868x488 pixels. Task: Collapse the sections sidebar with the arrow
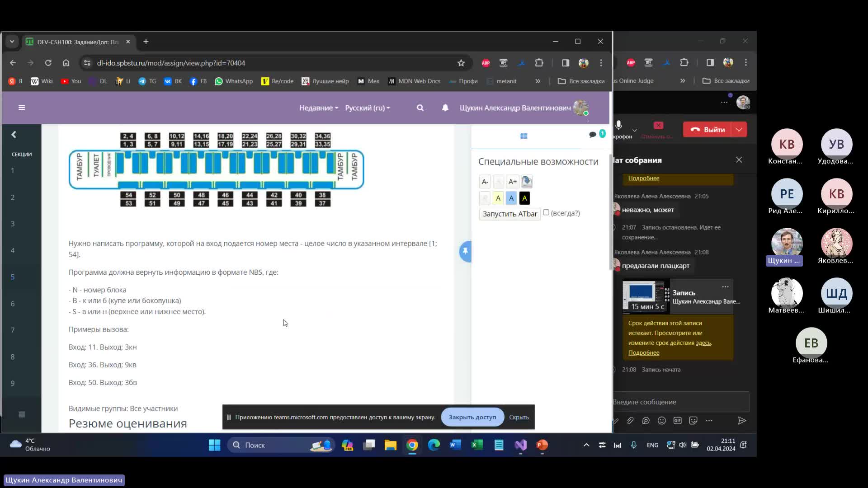coord(14,135)
